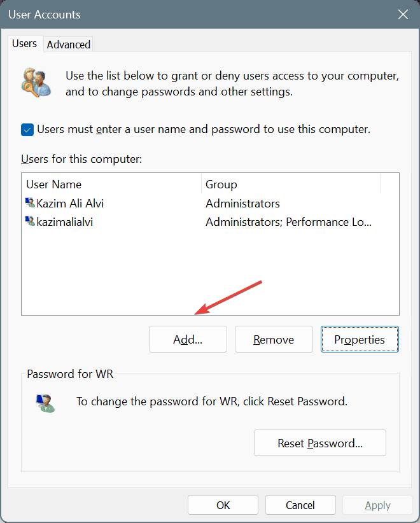The width and height of the screenshot is (420, 523).
Task: Click the Reset Password button
Action: tap(320, 443)
